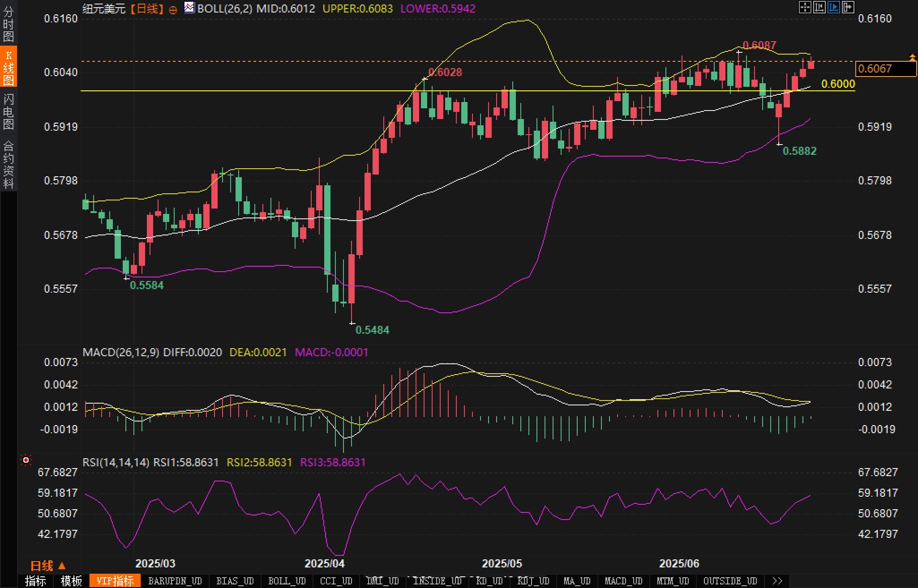Click the 0.6087 high price marker

pyautogui.click(x=759, y=45)
